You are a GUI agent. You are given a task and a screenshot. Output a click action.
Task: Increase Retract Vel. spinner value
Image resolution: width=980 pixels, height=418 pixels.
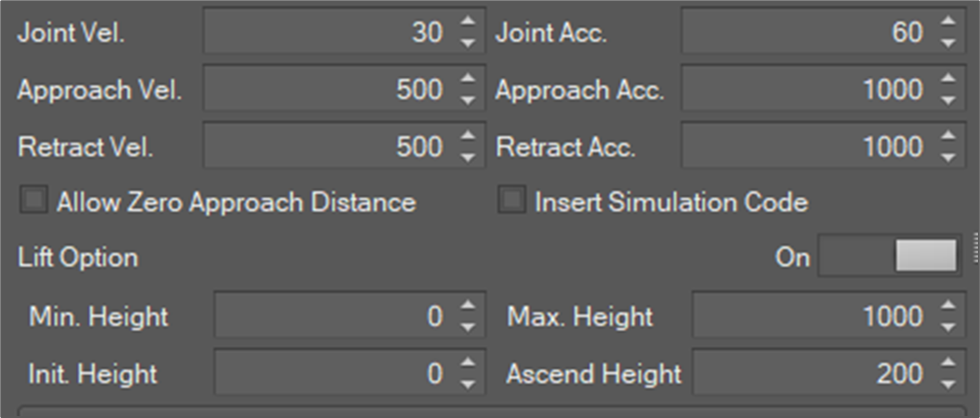(x=467, y=138)
